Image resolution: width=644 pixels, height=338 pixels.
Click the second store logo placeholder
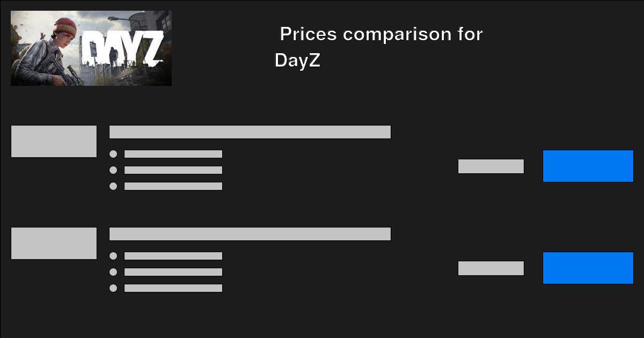tap(54, 243)
